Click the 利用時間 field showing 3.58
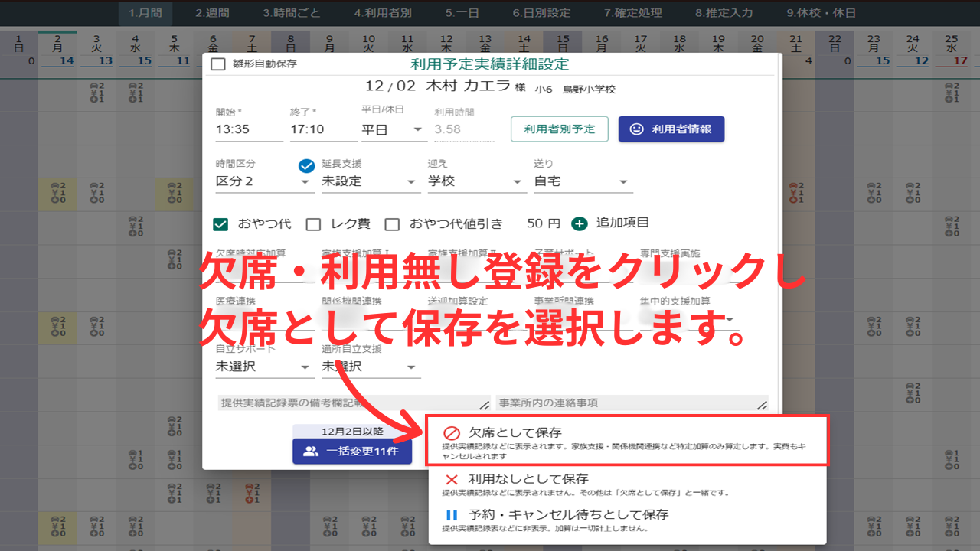 464,130
